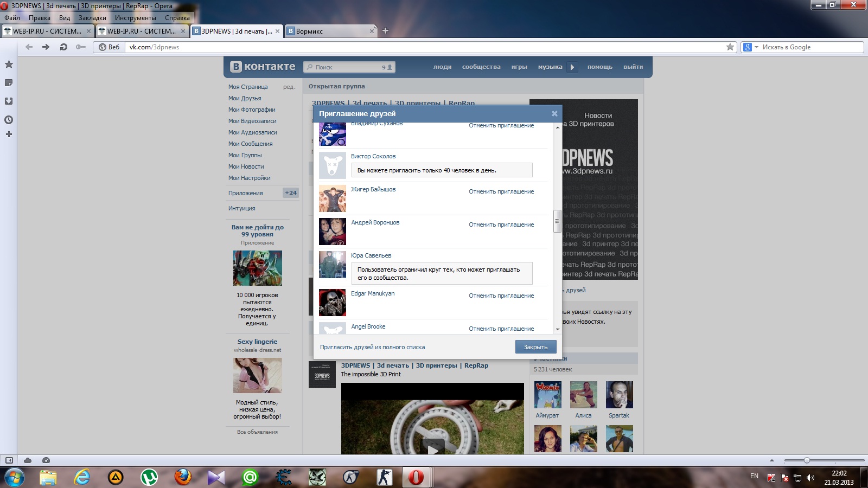The height and width of the screenshot is (488, 868).
Task: Open volume control in system tray
Action: (x=810, y=478)
